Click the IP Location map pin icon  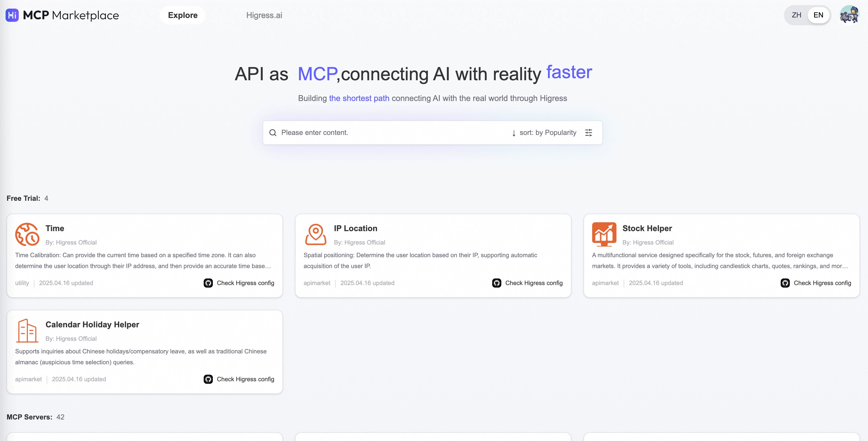[316, 234]
